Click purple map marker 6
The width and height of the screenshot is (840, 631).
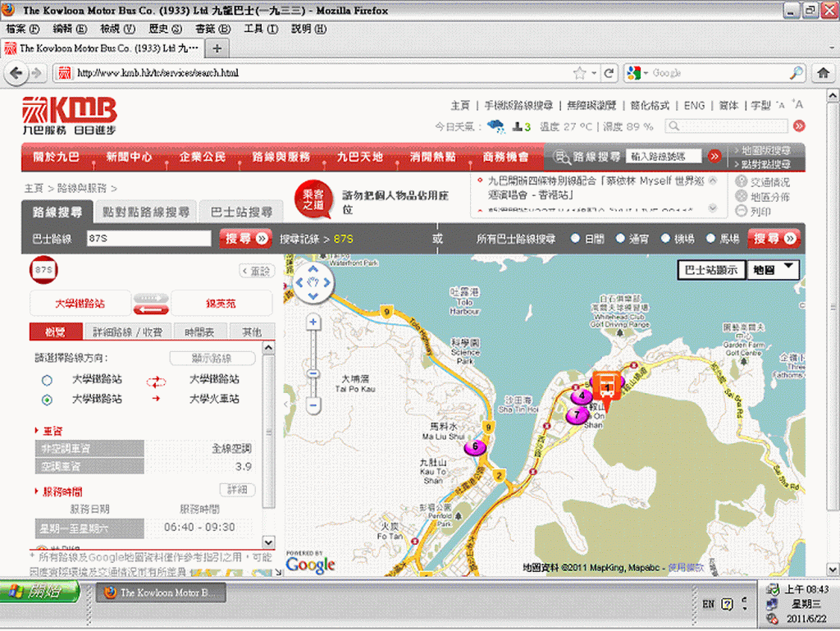(475, 447)
